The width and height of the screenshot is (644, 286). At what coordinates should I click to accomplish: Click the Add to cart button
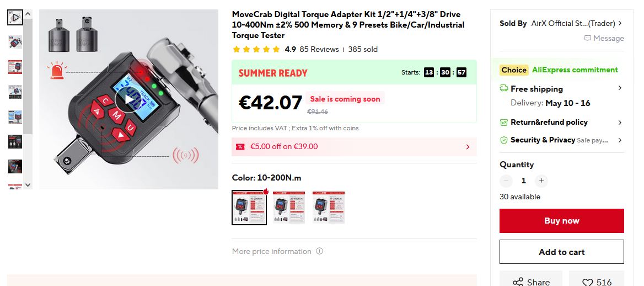point(561,252)
